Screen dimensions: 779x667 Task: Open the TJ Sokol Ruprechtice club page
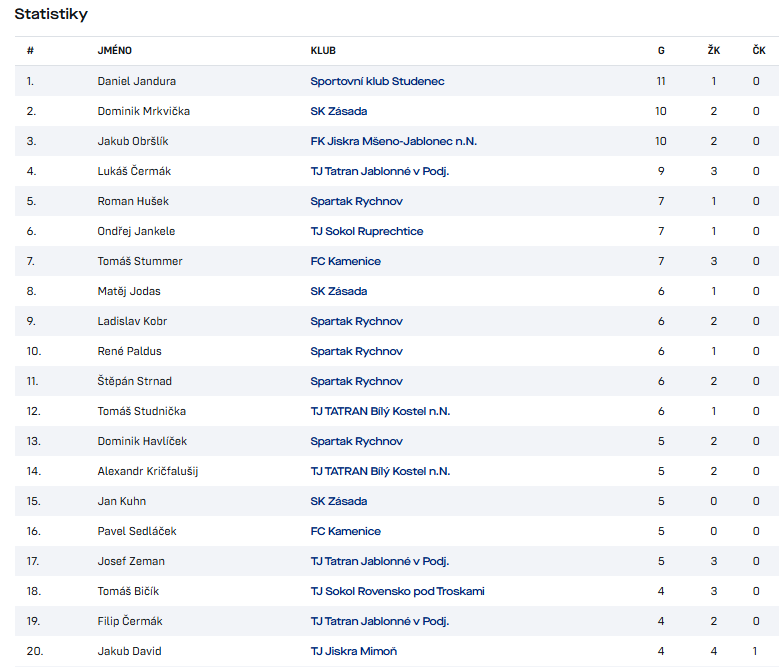coord(366,231)
